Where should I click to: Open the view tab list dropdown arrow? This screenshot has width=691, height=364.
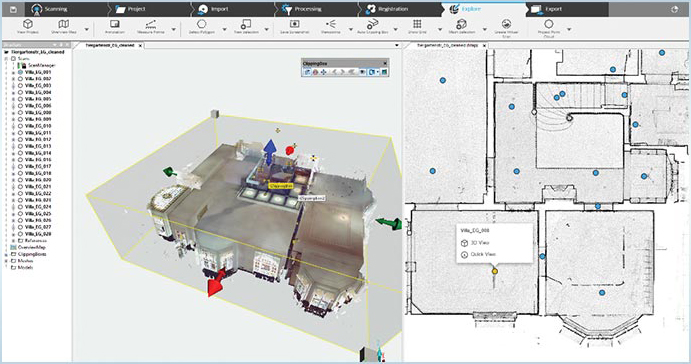pos(397,45)
